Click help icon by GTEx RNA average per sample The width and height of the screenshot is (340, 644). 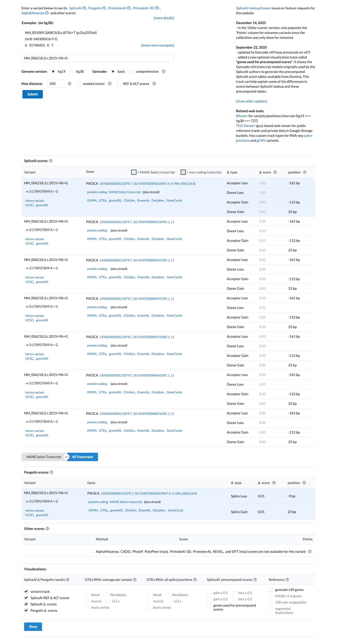point(135,579)
